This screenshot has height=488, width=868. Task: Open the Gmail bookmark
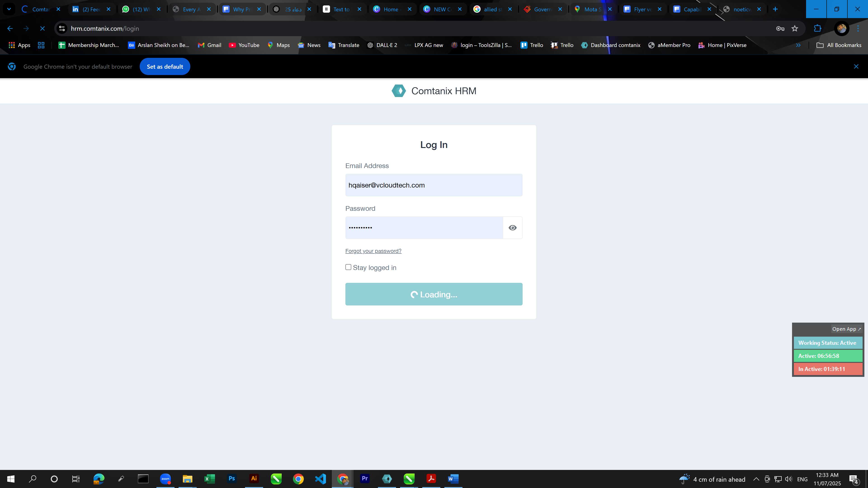[x=209, y=45]
